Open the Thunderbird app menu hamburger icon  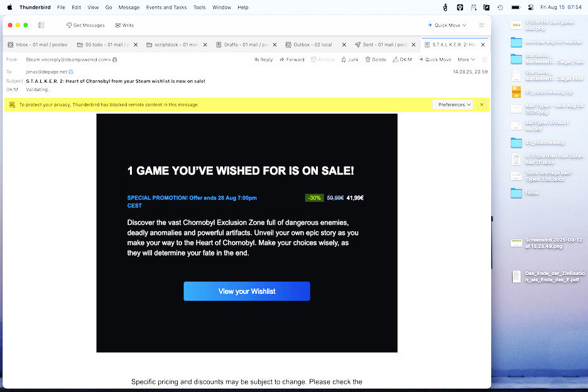[481, 25]
